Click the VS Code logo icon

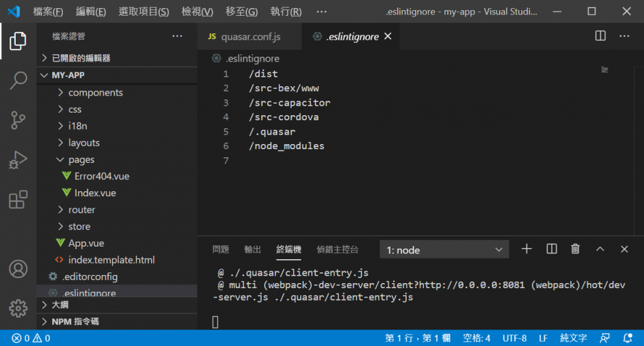tap(14, 11)
